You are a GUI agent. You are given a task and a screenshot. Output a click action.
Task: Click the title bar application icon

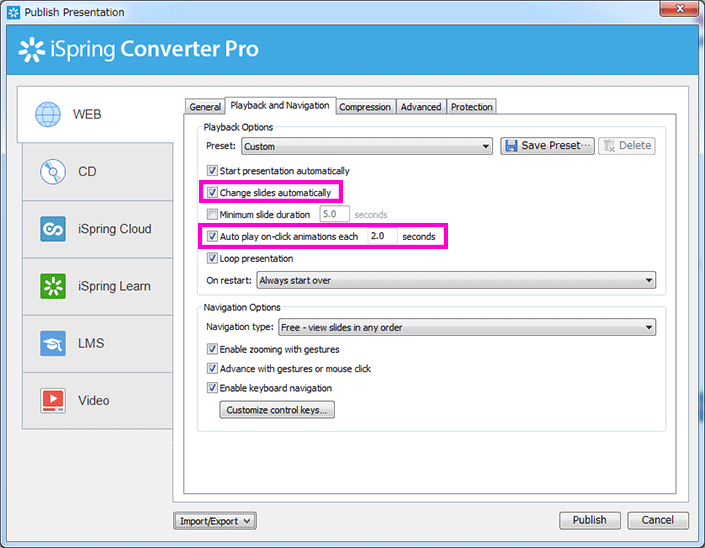[x=13, y=12]
